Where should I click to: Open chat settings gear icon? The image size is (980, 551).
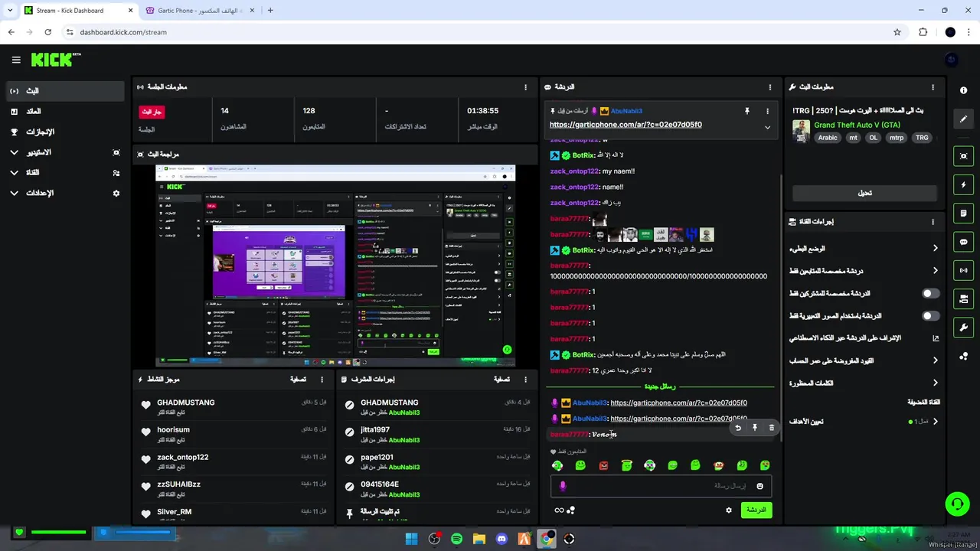coord(729,510)
